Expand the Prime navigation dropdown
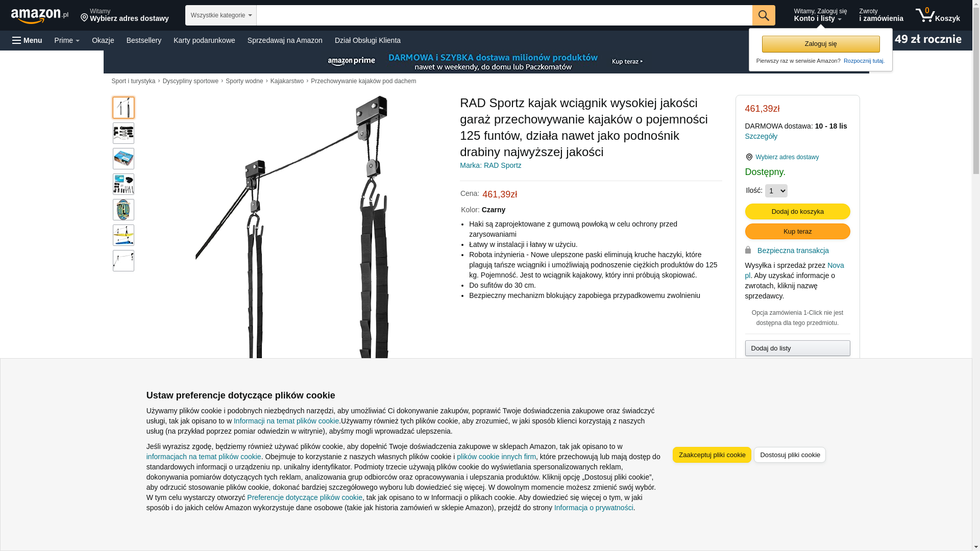980x551 pixels. coord(67,40)
